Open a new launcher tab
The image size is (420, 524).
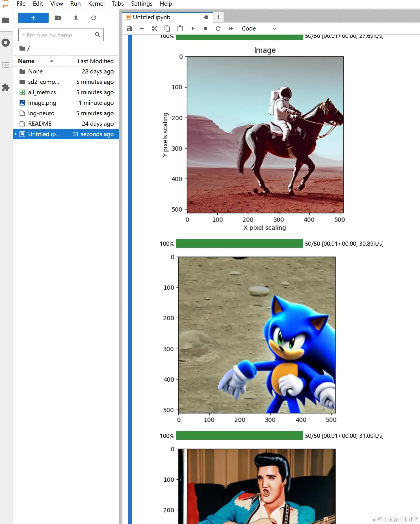tap(218, 17)
